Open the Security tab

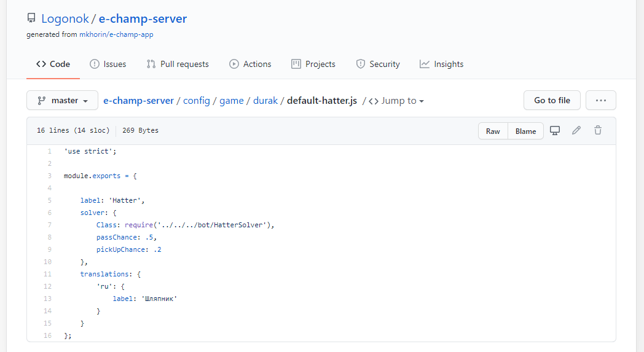pyautogui.click(x=378, y=64)
